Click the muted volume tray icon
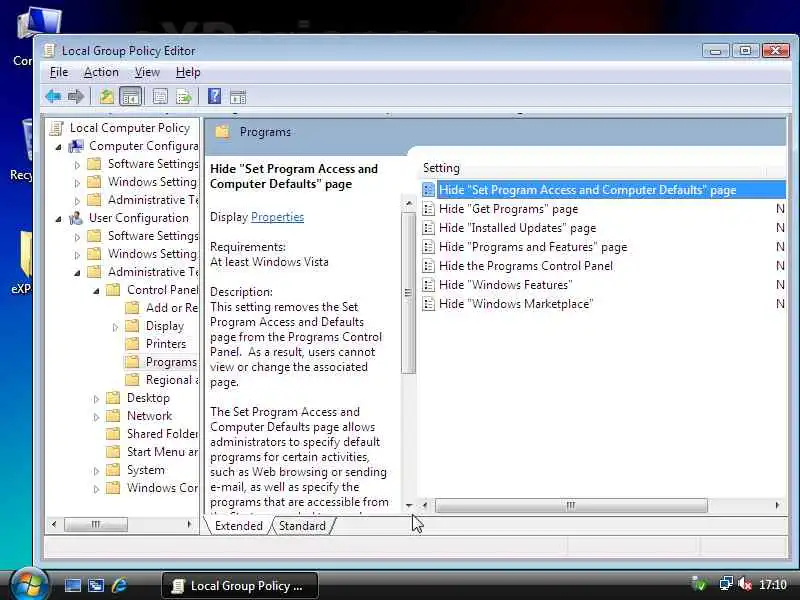 745,583
